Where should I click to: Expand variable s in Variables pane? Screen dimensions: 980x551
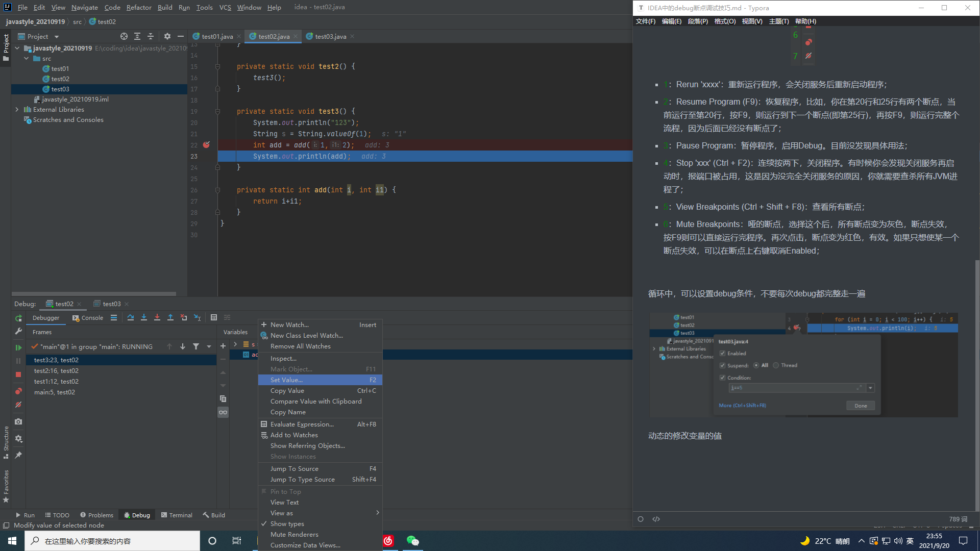235,344
